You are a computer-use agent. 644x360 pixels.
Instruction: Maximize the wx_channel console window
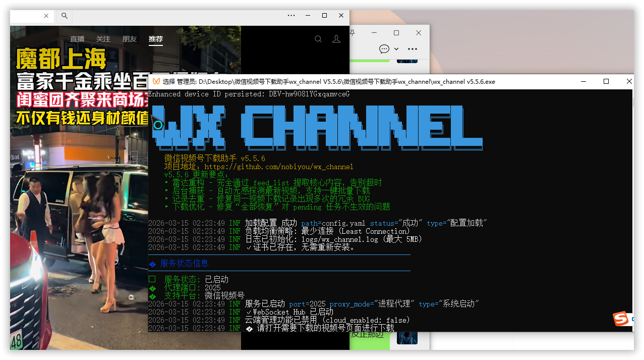click(x=606, y=81)
